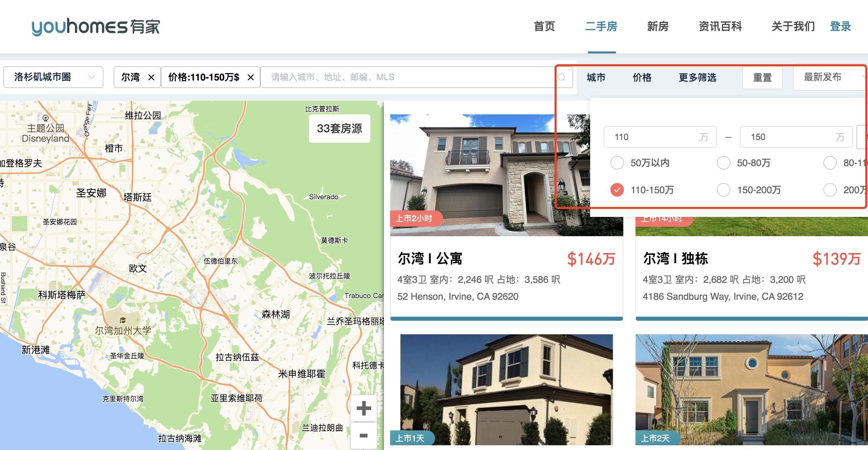Click the 重置 reset button
Viewport: 868px width, 450px height.
click(x=762, y=78)
